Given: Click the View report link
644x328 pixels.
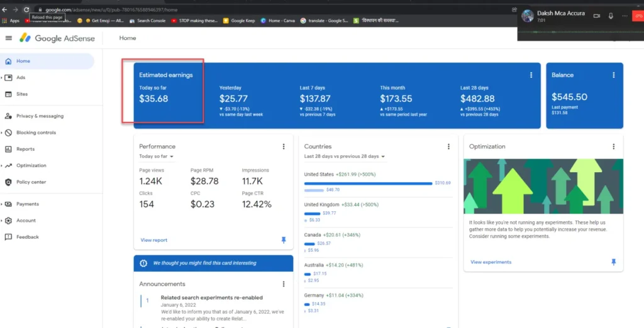Looking at the screenshot, I should (153, 240).
